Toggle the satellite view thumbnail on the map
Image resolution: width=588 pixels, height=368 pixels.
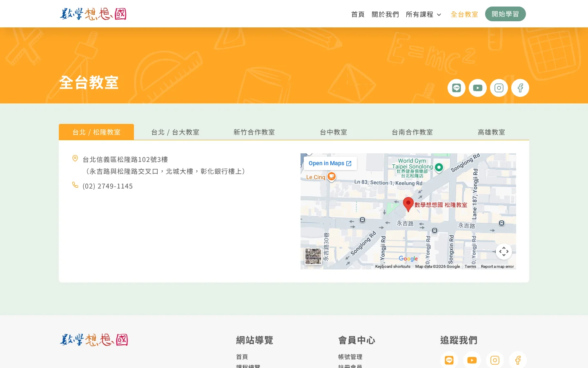coord(313,256)
